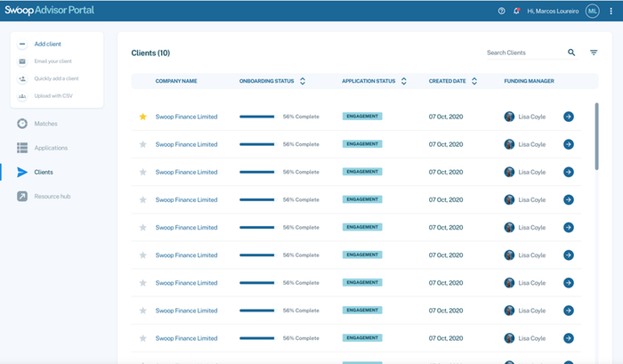Open notifications bell in header
This screenshot has width=623, height=364.
516,12
